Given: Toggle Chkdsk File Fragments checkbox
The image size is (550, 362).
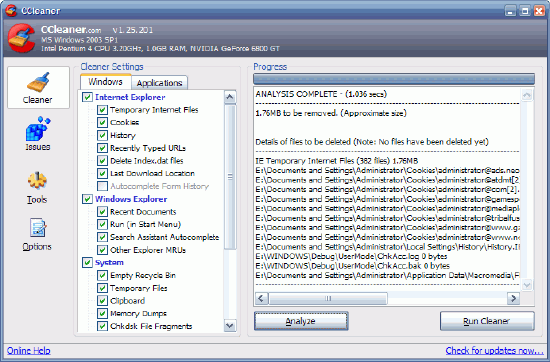Looking at the screenshot, I should [x=102, y=326].
